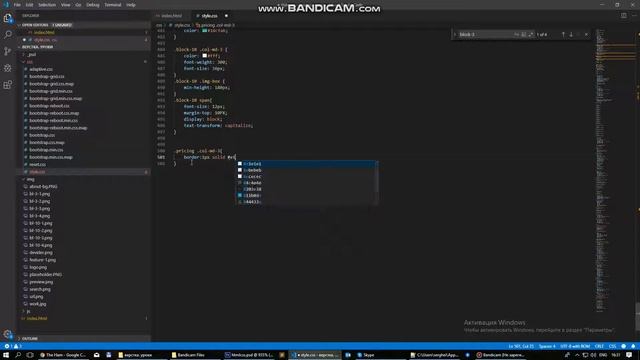
Task: Open the Manage gear at activity bar bottom
Action: click(x=8, y=334)
